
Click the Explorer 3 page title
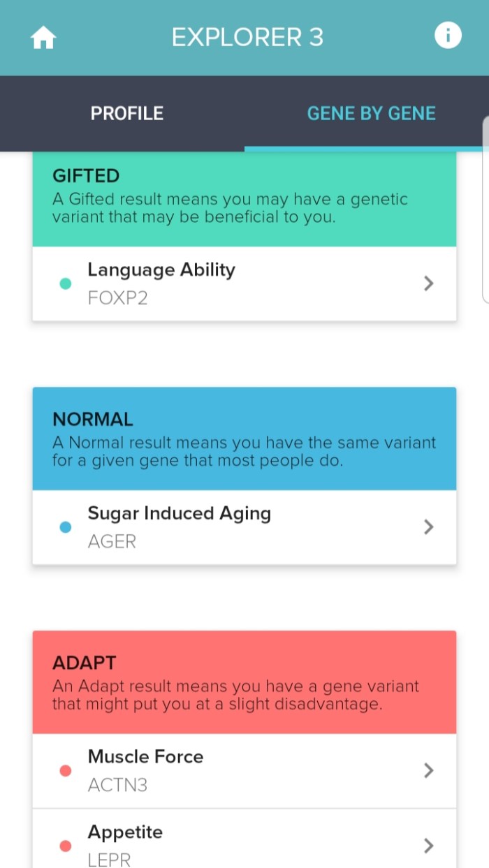coord(247,37)
